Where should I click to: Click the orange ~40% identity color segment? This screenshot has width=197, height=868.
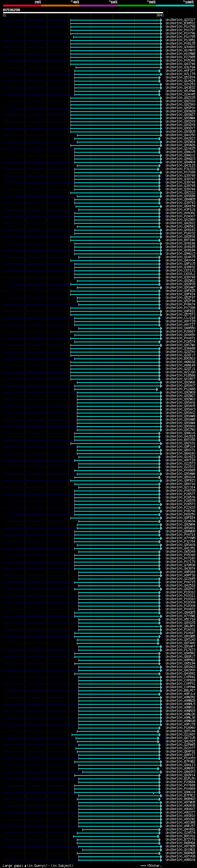60,6
